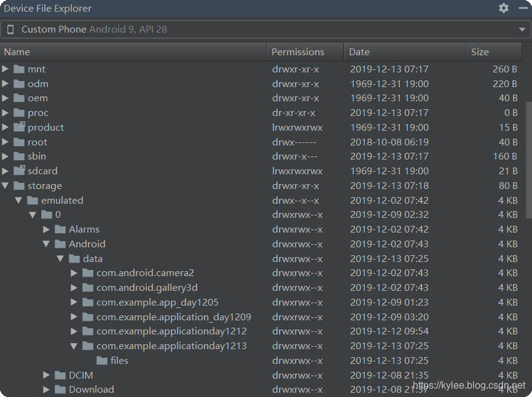This screenshot has width=532, height=397.
Task: Collapse the data folder under Android
Action: [x=60, y=258]
